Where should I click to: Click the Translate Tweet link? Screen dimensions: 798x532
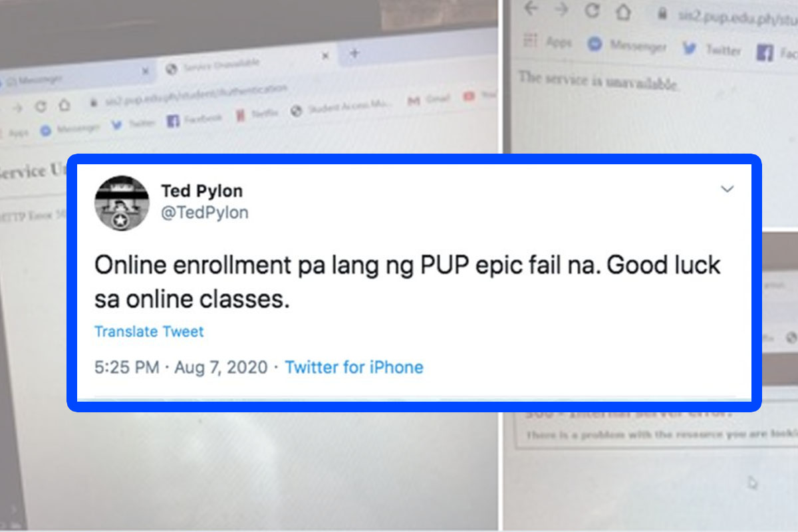pos(149,331)
